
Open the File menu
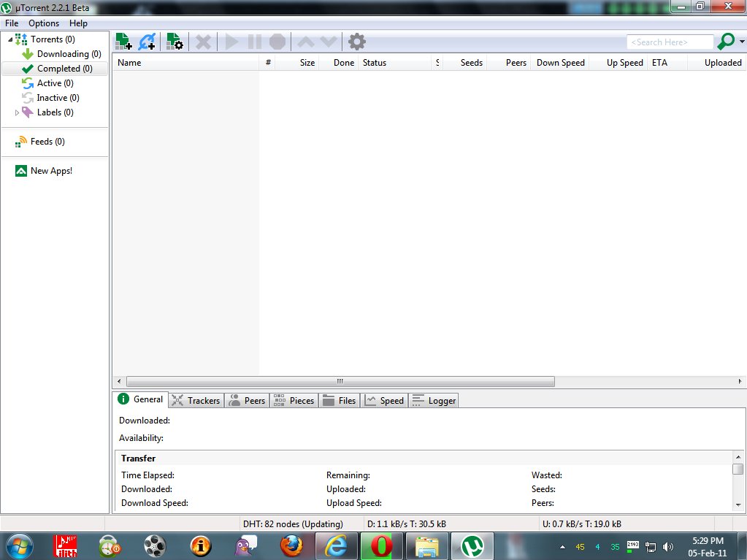[12, 23]
